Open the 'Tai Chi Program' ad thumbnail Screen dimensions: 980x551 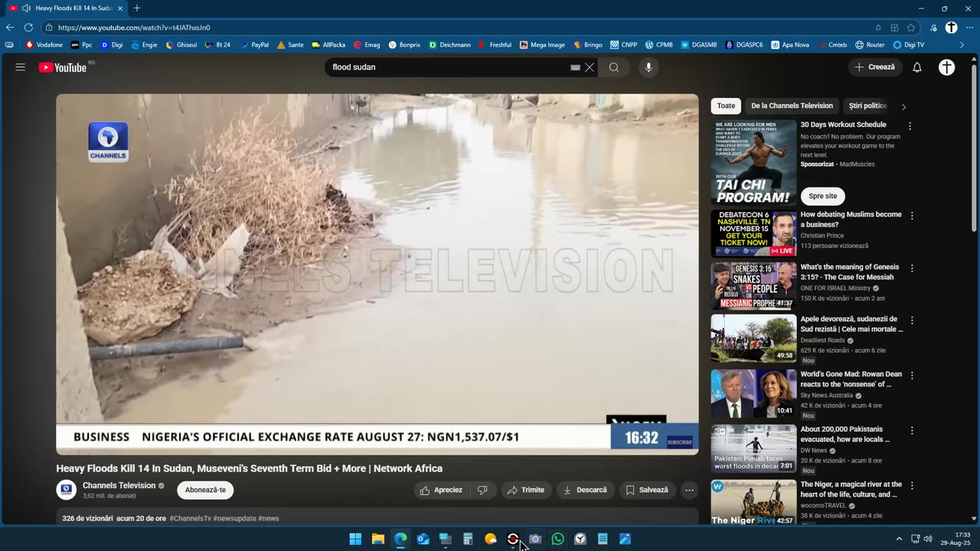[x=753, y=162]
